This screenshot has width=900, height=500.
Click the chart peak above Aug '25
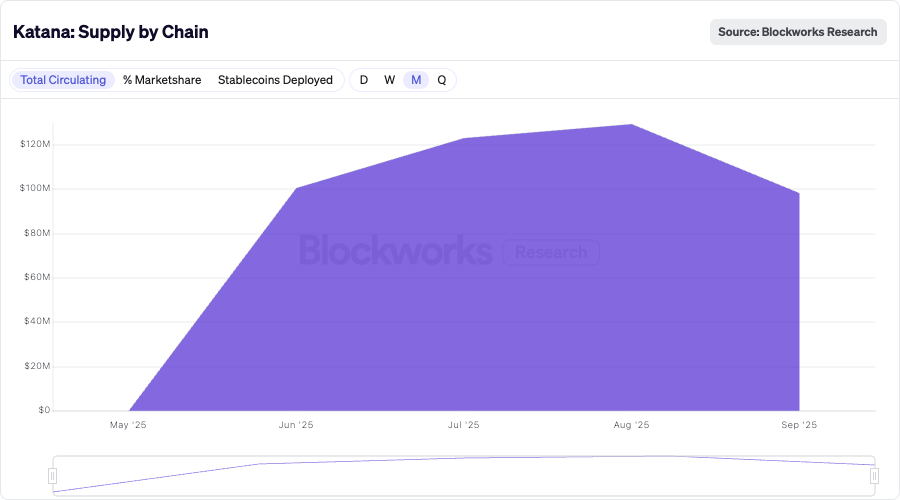coord(631,125)
